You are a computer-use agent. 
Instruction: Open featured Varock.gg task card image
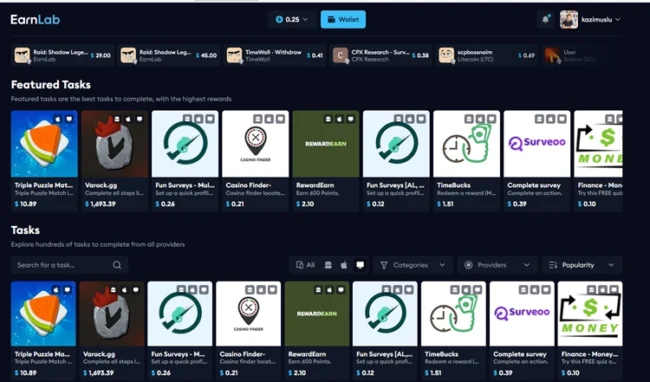pyautogui.click(x=115, y=144)
